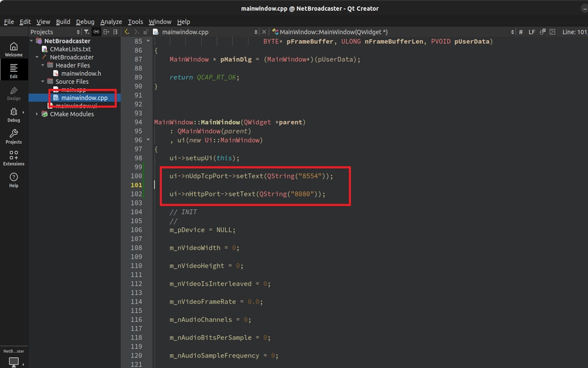Fold code block at line 96

coord(148,140)
